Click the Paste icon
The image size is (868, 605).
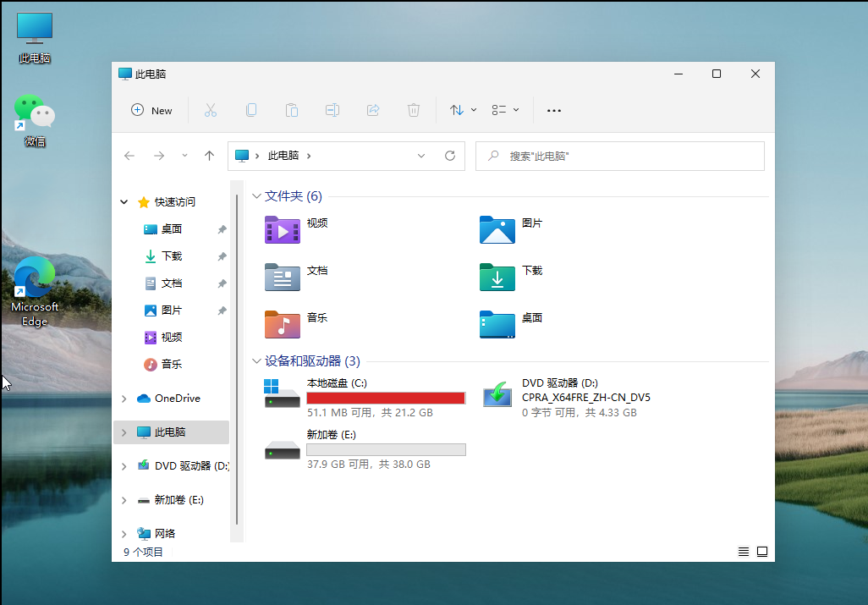pyautogui.click(x=292, y=110)
